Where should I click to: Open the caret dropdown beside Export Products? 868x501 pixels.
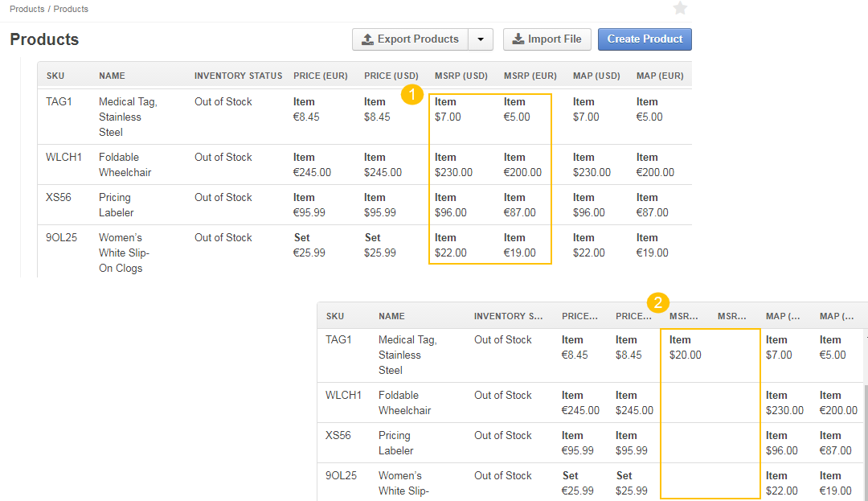(480, 39)
